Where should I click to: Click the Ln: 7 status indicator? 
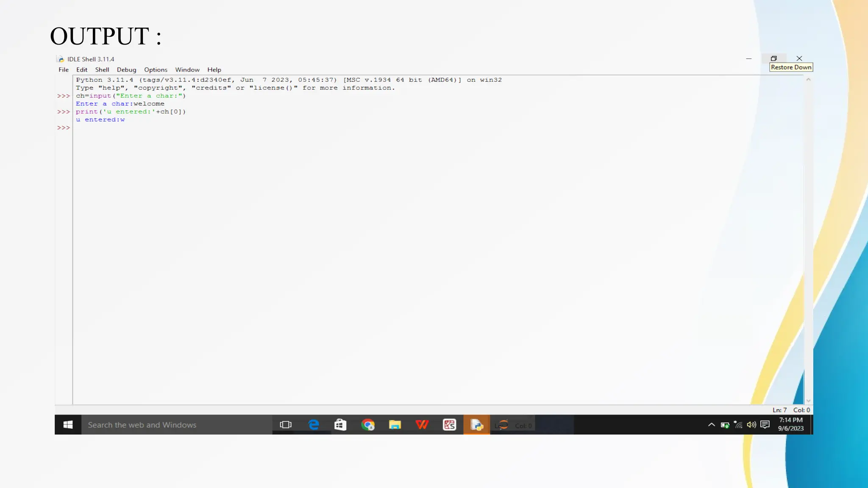(779, 410)
